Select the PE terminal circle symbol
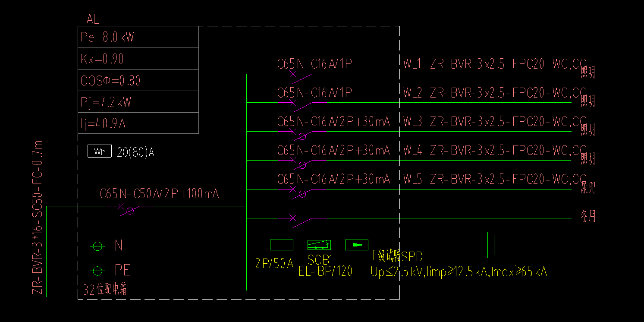Viewport: 644px width, 322px height. 98,271
